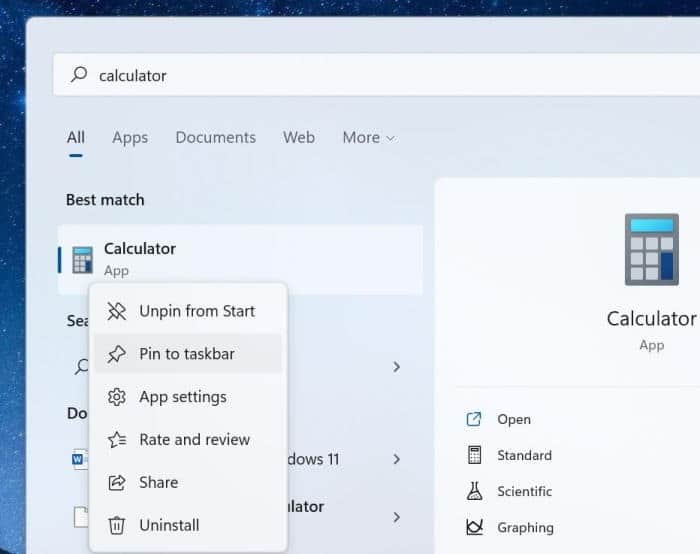The height and width of the screenshot is (554, 700).
Task: Click the search icon under the Search section
Action: click(x=82, y=367)
